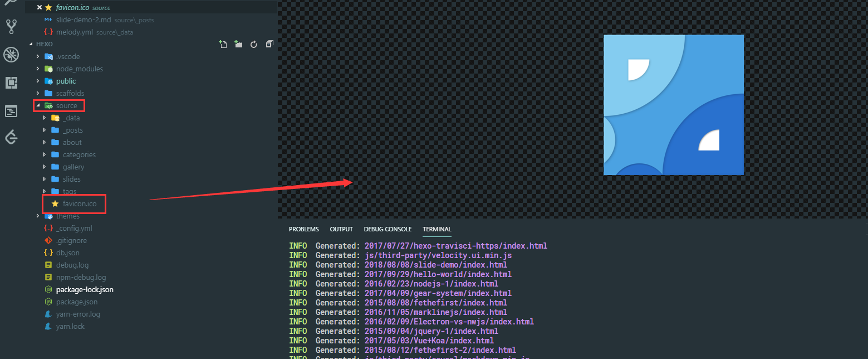The width and height of the screenshot is (868, 359).
Task: Collapse the HEXO section header
Action: coord(31,44)
